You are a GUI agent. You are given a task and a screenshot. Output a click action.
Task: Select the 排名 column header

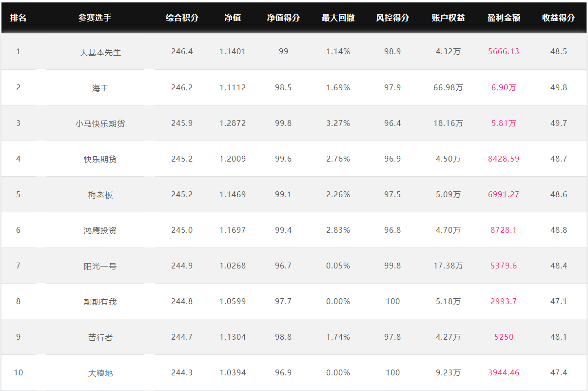(x=18, y=18)
